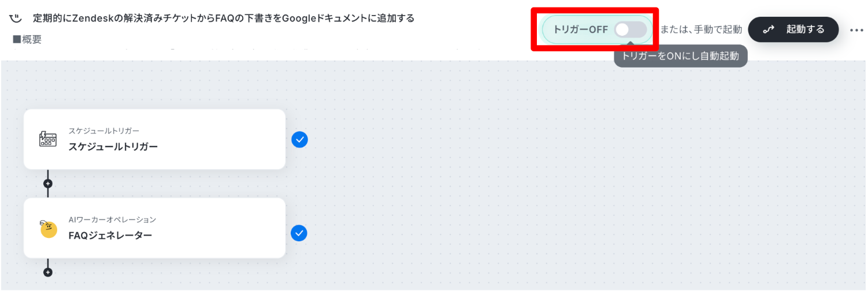This screenshot has width=868, height=291.
Task: Click the smiley logo icon beside the flow title
Action: tap(15, 18)
